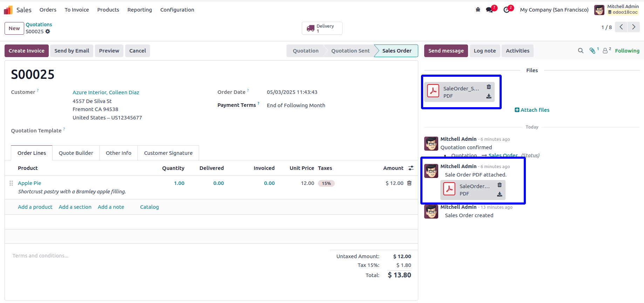The height and width of the screenshot is (303, 644).
Task: Select the Quotation Sent status stage
Action: [350, 51]
